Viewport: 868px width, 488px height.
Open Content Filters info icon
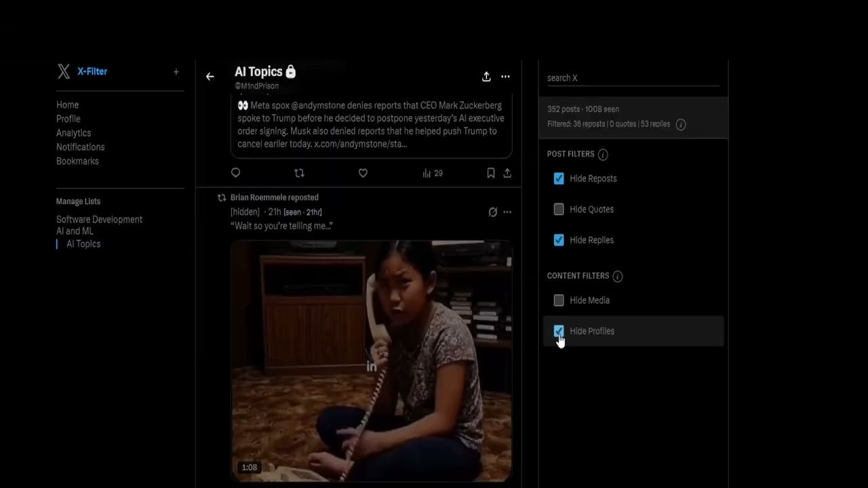617,277
